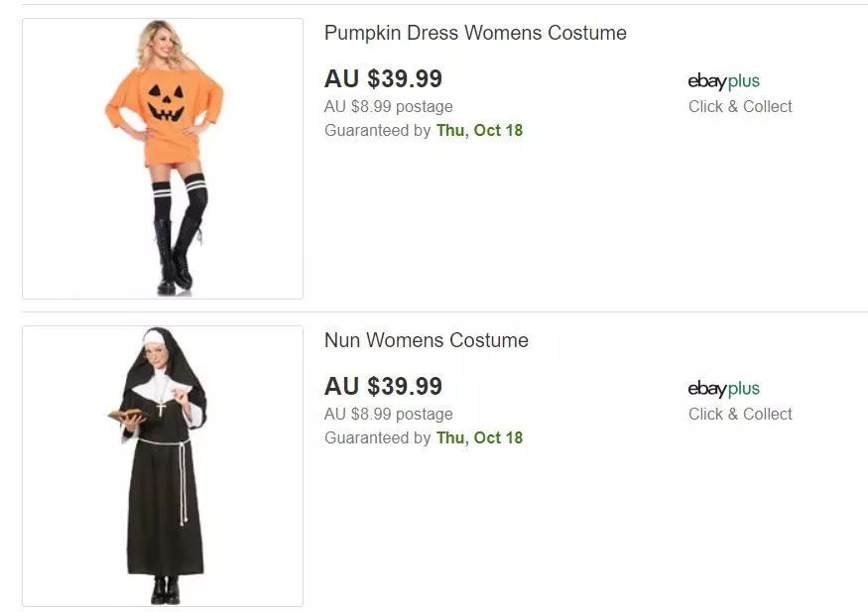Click 'Guaranteed by' text on Pumpkin Dress listing

click(x=377, y=130)
